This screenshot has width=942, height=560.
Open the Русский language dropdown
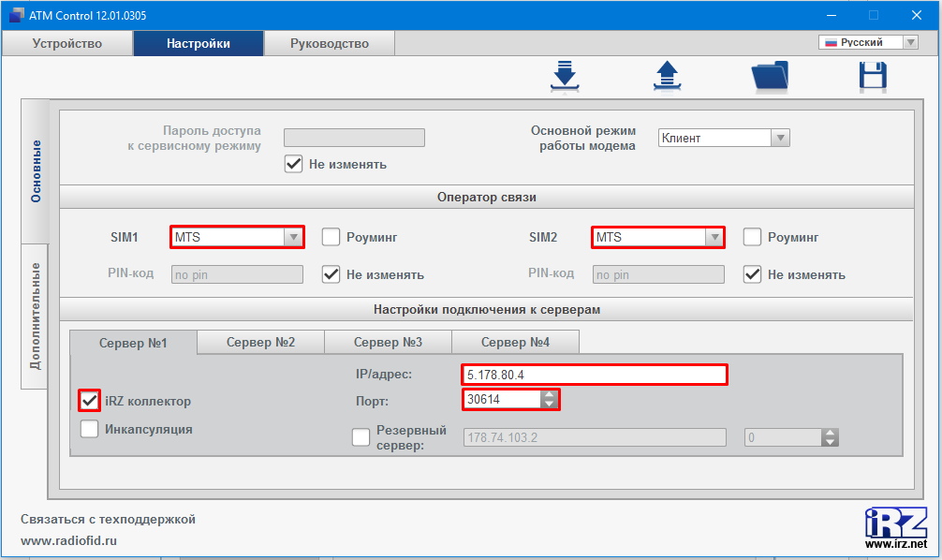coord(868,42)
